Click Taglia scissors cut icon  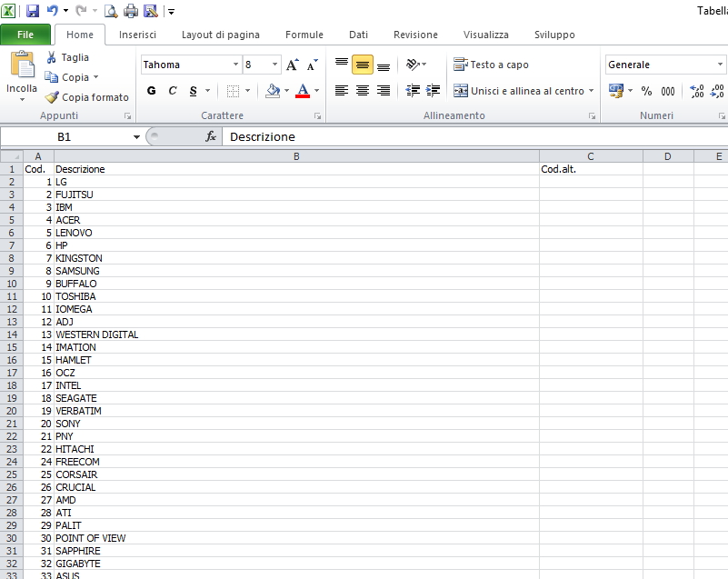pos(52,57)
